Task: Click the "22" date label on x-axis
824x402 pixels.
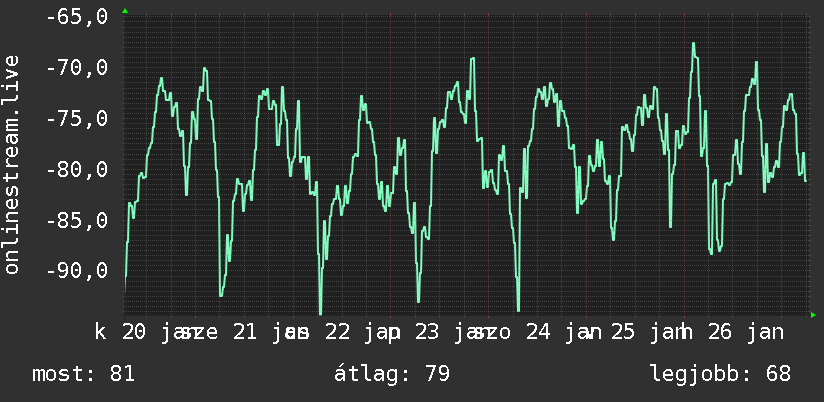Action: pos(338,333)
